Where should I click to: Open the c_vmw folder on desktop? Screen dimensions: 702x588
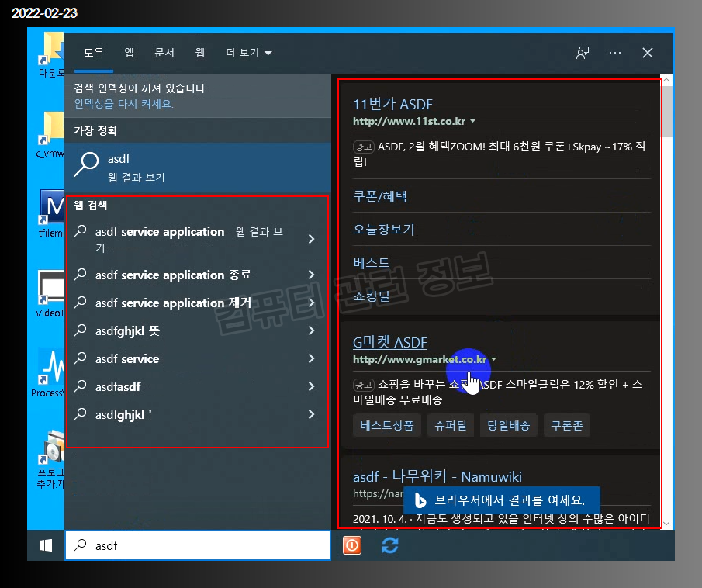tap(50, 135)
